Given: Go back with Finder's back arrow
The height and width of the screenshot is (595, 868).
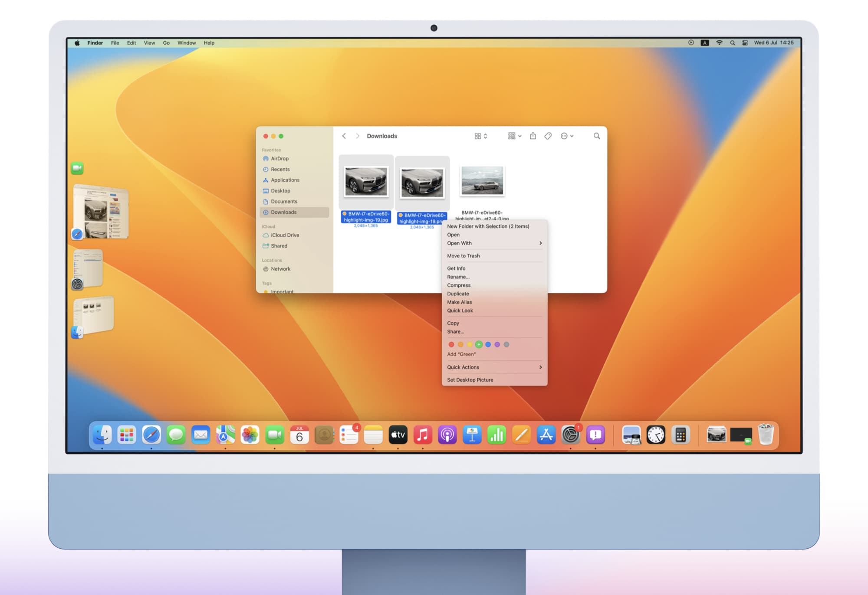Looking at the screenshot, I should point(344,136).
